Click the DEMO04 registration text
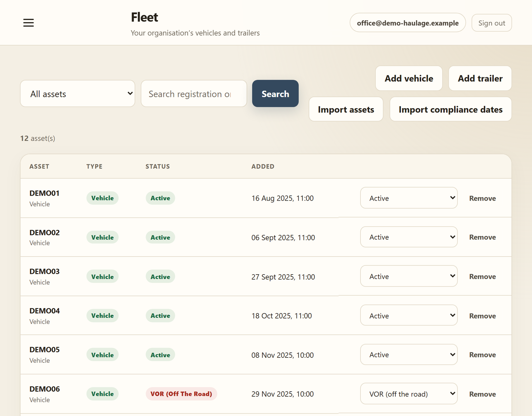 point(45,311)
